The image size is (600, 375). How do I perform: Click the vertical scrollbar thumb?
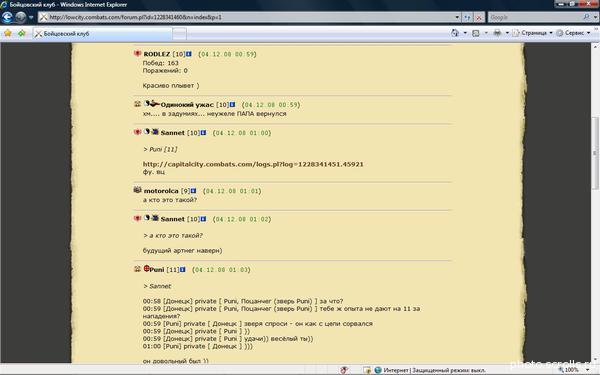click(595, 152)
